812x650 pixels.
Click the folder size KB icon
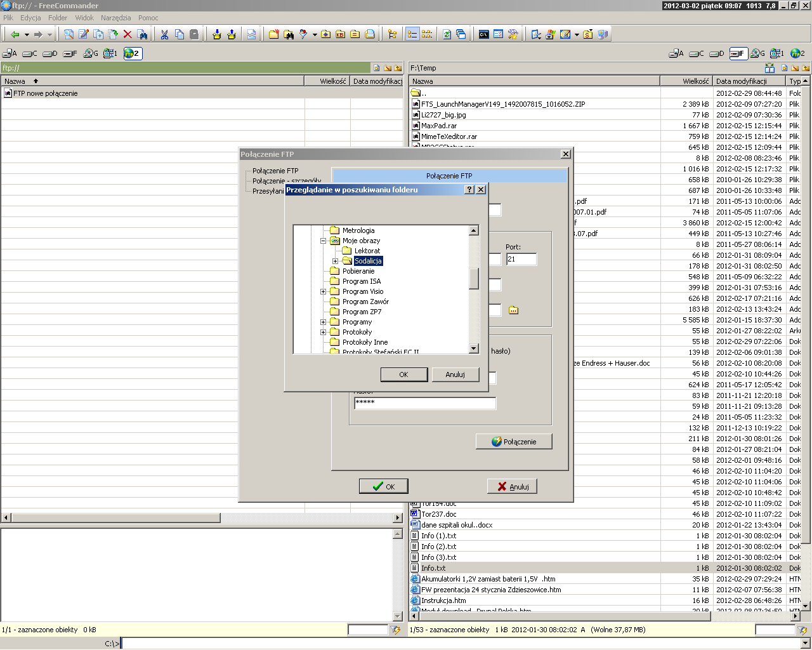click(x=341, y=34)
